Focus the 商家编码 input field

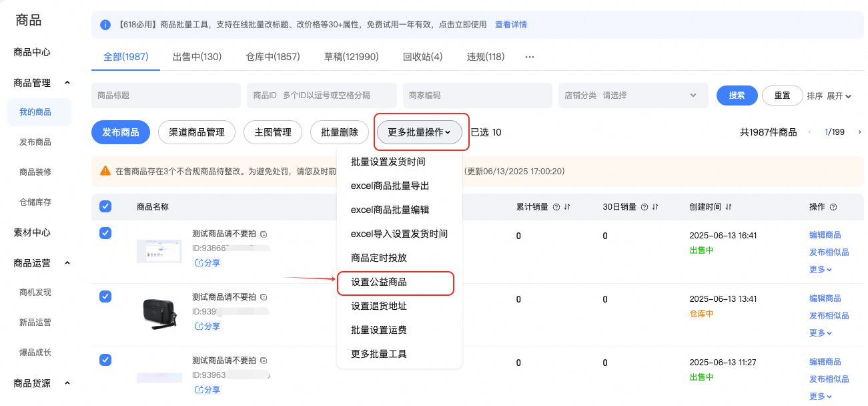pos(478,95)
